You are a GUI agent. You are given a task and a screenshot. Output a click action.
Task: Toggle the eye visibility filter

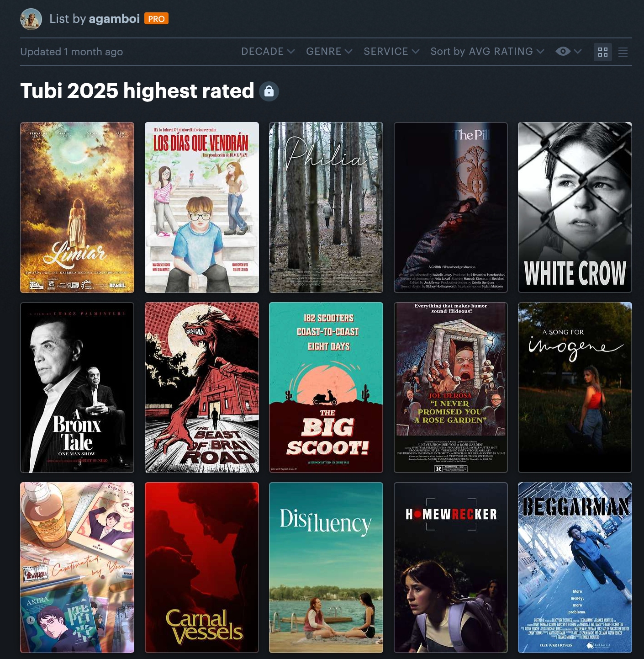568,52
